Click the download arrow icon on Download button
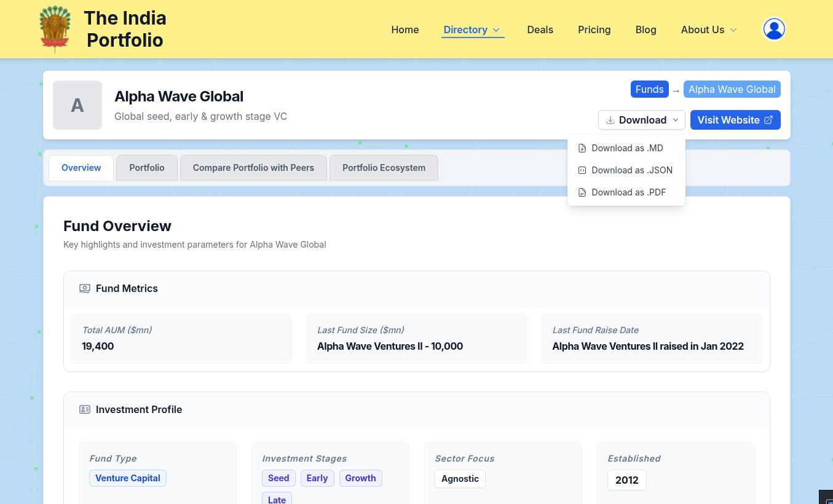 point(610,120)
